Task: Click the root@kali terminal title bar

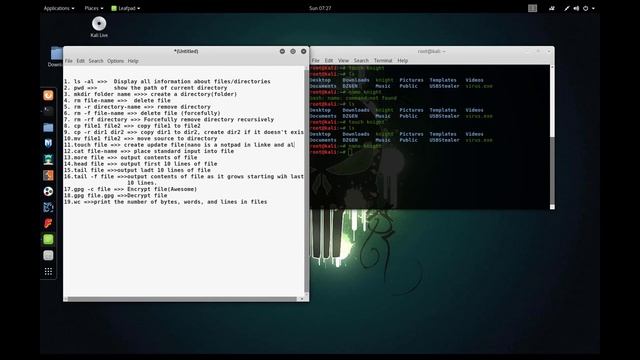Action: pos(431,51)
